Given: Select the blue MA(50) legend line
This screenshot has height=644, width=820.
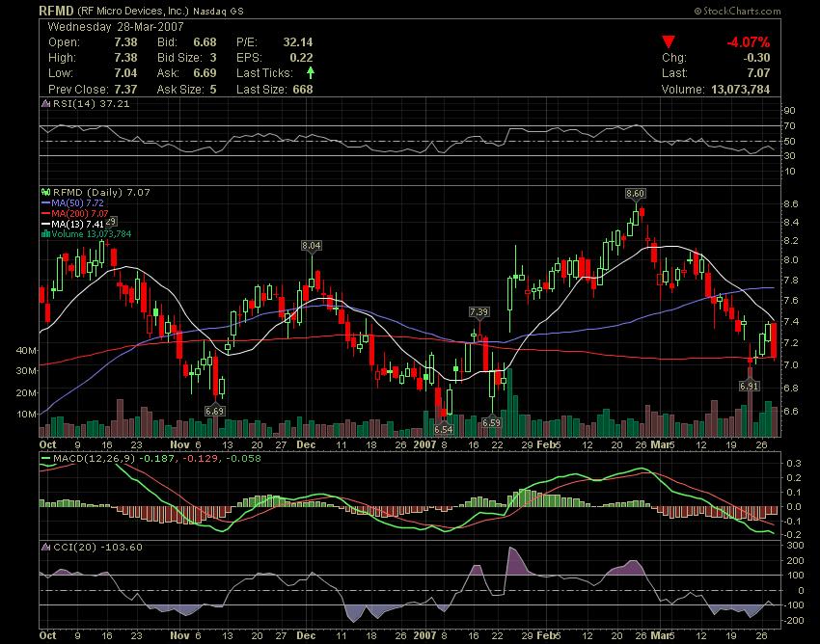Looking at the screenshot, I should (x=46, y=202).
